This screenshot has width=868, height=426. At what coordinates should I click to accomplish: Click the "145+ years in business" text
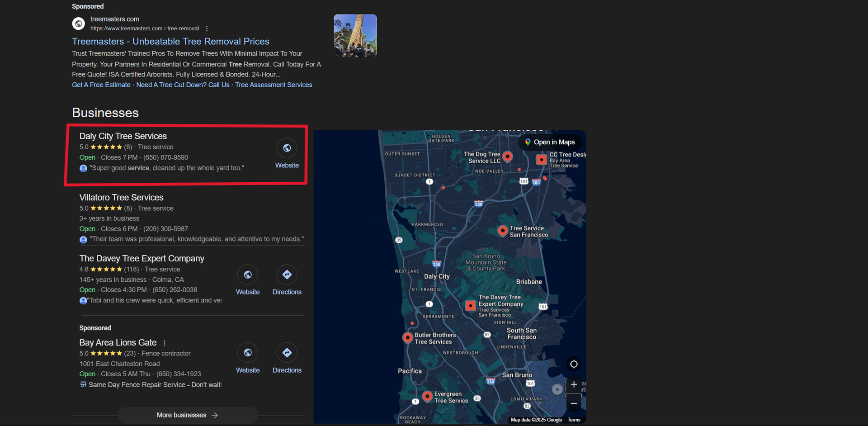113,279
